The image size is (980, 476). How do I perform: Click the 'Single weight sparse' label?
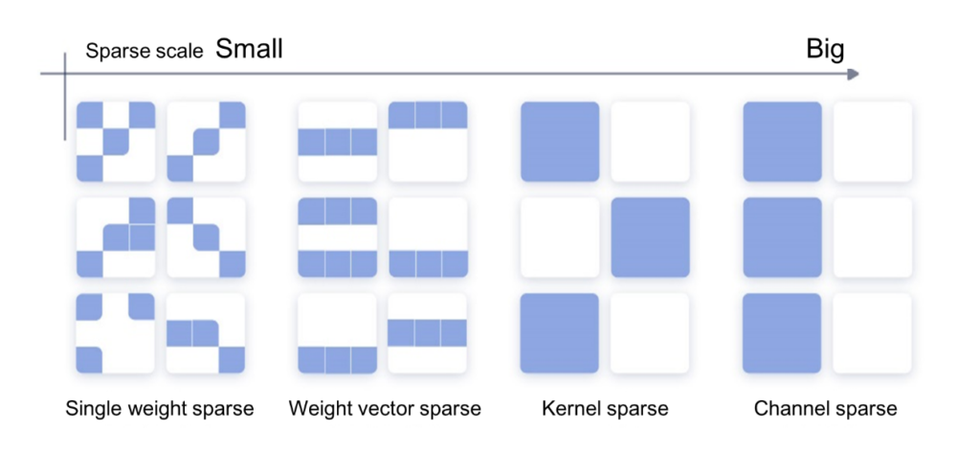[x=160, y=409]
